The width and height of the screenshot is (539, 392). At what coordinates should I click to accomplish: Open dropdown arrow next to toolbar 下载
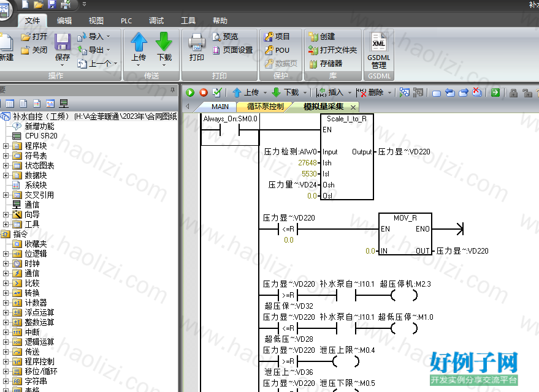click(x=305, y=92)
